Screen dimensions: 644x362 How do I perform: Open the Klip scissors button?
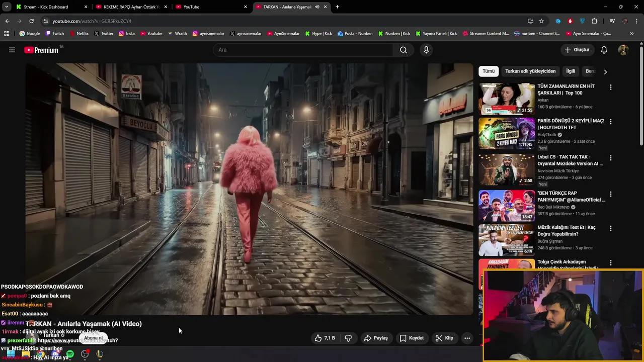444,338
